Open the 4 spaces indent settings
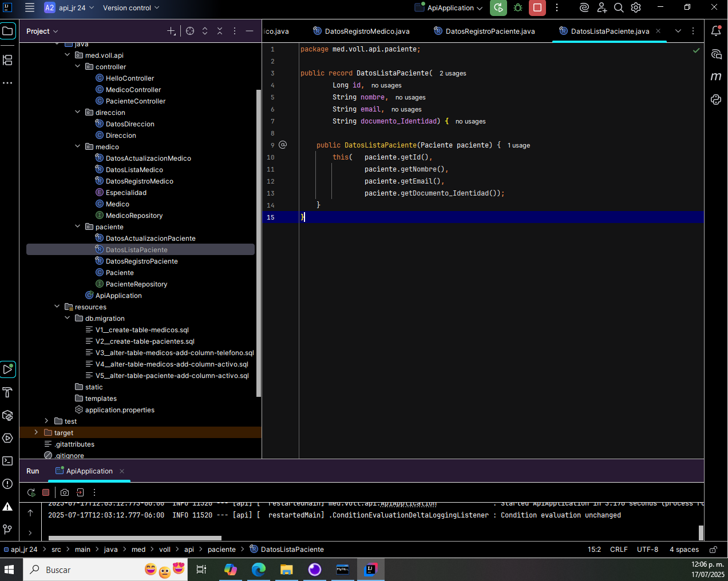Screen dimensions: 728x581 (684, 550)
